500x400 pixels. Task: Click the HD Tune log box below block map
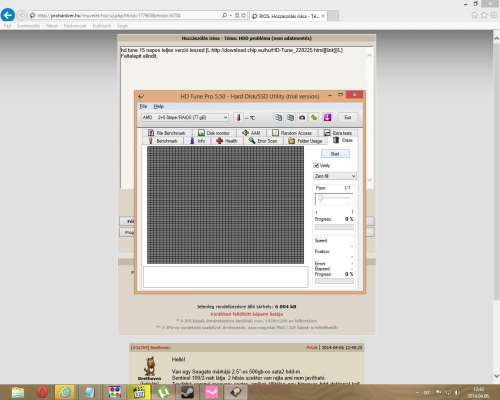tap(226, 277)
